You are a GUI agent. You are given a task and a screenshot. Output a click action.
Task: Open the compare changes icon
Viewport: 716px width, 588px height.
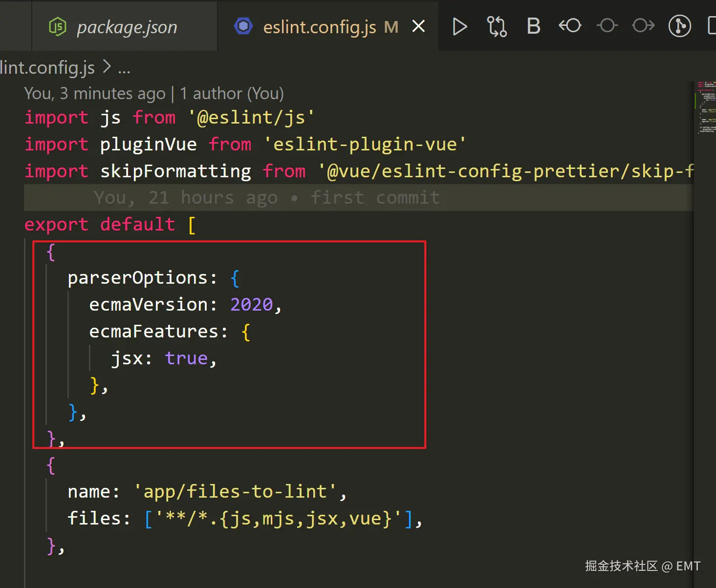[x=497, y=26]
